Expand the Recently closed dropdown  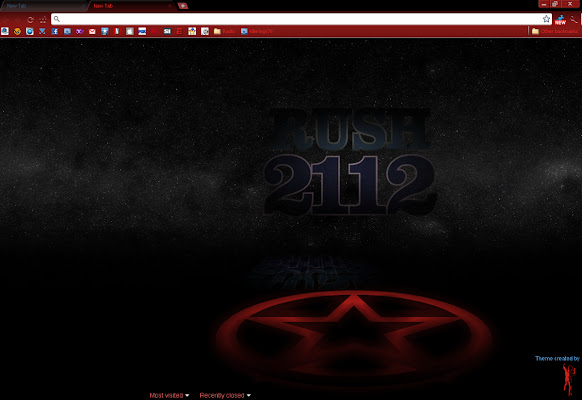(225, 396)
